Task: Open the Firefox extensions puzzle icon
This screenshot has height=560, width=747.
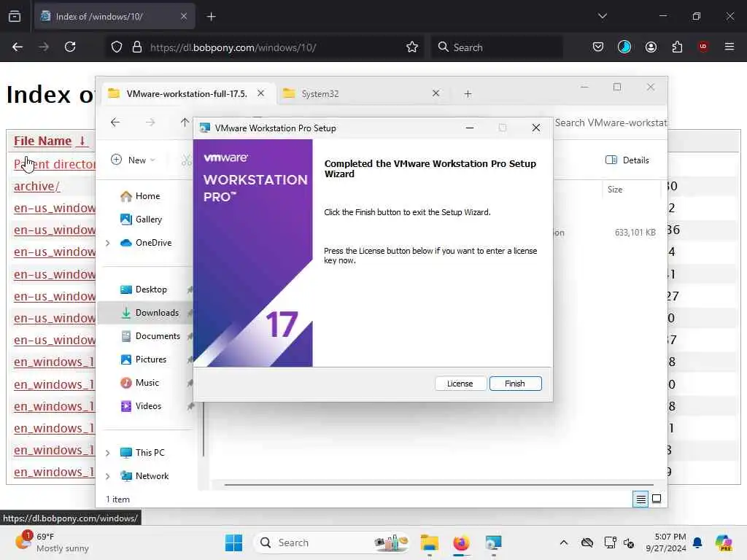Action: (677, 47)
